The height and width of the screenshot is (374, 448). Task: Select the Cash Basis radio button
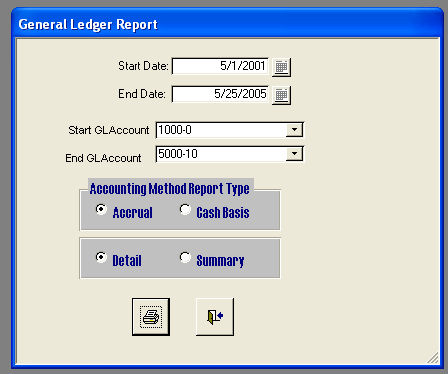(185, 210)
